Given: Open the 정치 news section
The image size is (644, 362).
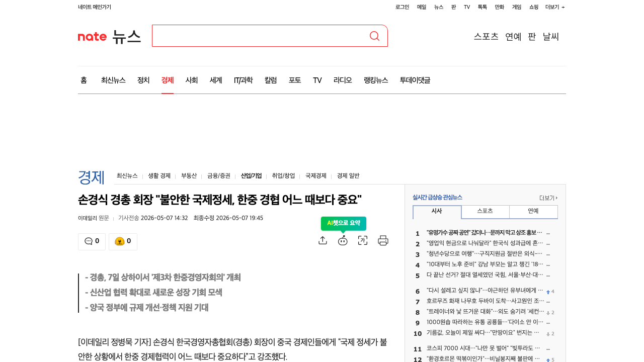Looking at the screenshot, I should click(143, 80).
